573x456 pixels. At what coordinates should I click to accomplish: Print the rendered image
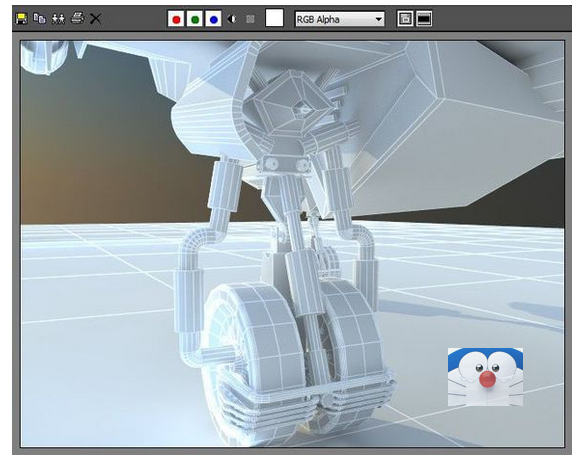(77, 18)
